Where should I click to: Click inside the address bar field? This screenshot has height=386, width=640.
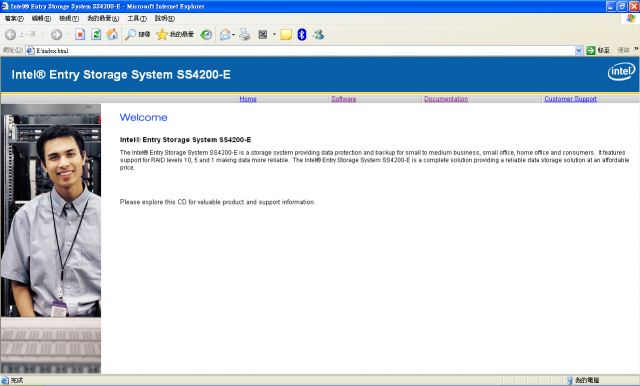[x=304, y=51]
